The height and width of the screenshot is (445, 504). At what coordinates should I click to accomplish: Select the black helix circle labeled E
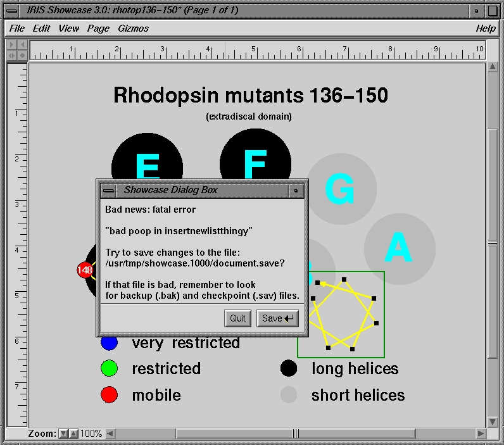[148, 156]
